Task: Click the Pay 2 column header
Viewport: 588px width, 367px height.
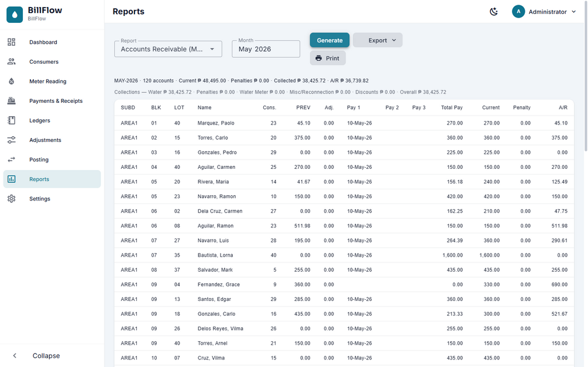Action: (x=392, y=108)
